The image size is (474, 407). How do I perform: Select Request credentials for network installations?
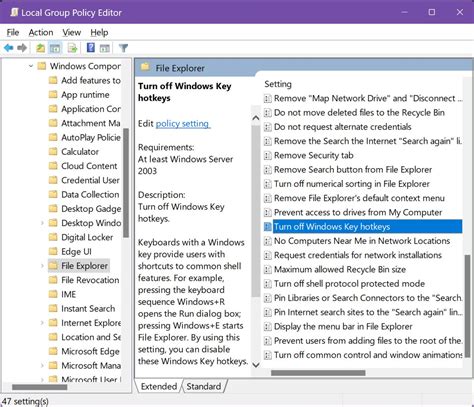point(358,255)
